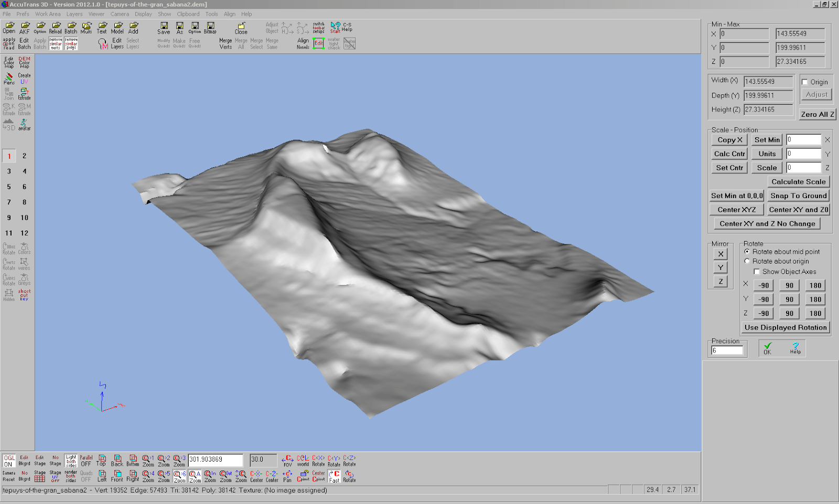Image resolution: width=839 pixels, height=504 pixels.
Task: Switch to the Front view icon
Action: [x=117, y=476]
